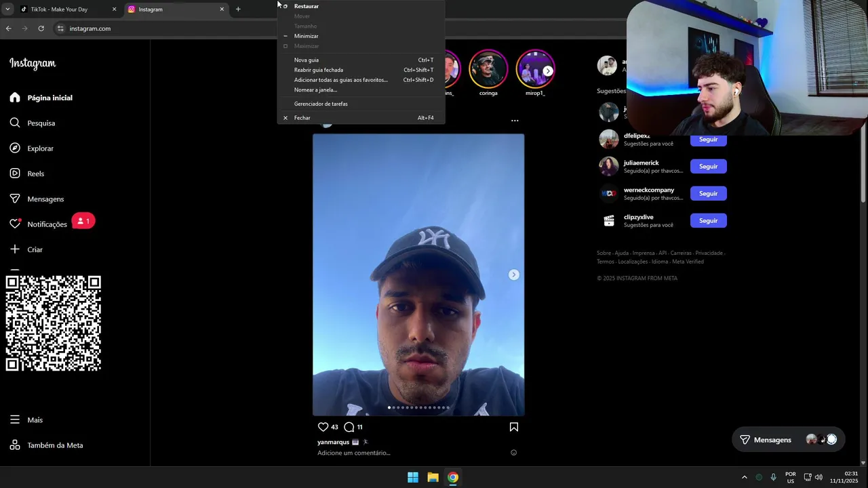Open Chrome tab search dropdown arrow
The width and height of the screenshot is (868, 488).
(x=7, y=9)
